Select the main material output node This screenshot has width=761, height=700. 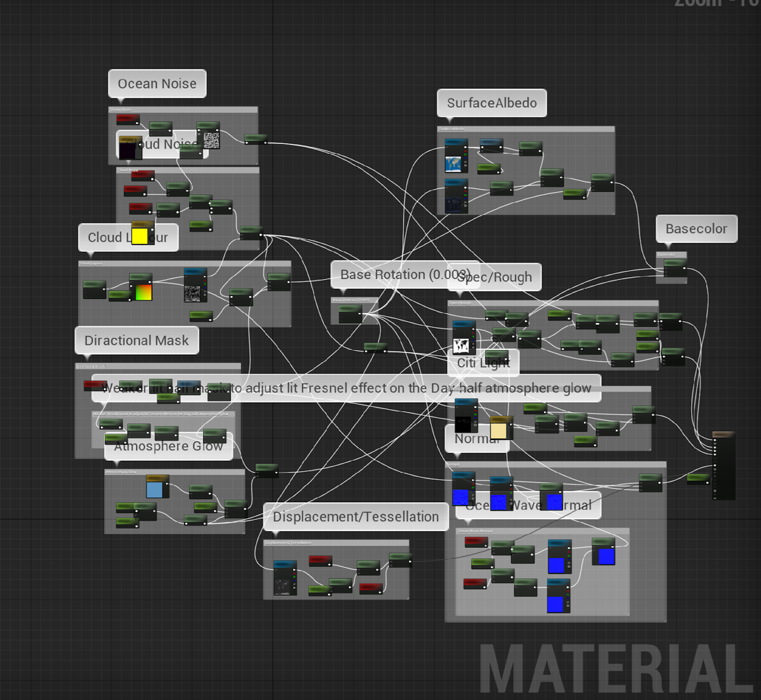[723, 465]
